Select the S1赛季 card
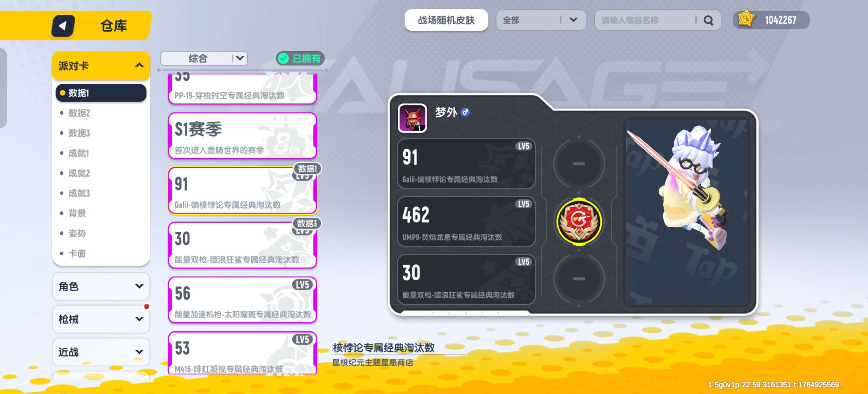This screenshot has width=868, height=394. coord(242,136)
